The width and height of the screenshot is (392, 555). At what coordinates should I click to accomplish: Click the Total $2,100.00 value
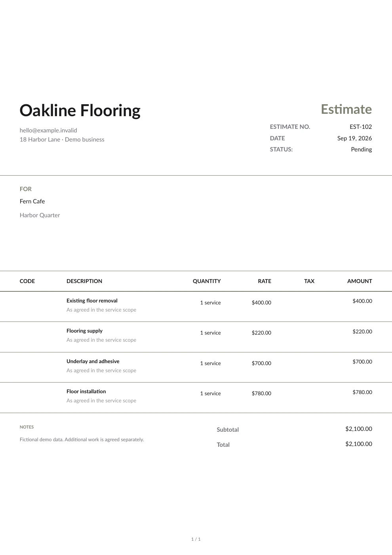(x=359, y=444)
